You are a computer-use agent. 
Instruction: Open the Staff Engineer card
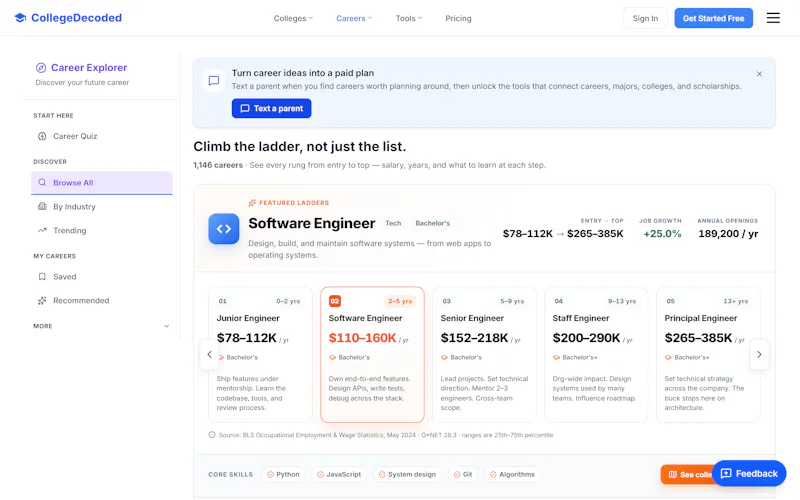(x=596, y=355)
